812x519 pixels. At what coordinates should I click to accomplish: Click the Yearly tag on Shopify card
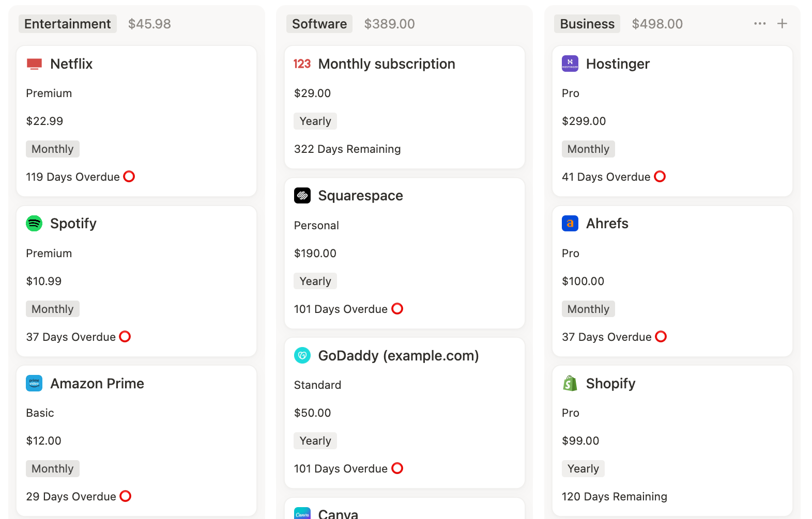[x=583, y=469]
